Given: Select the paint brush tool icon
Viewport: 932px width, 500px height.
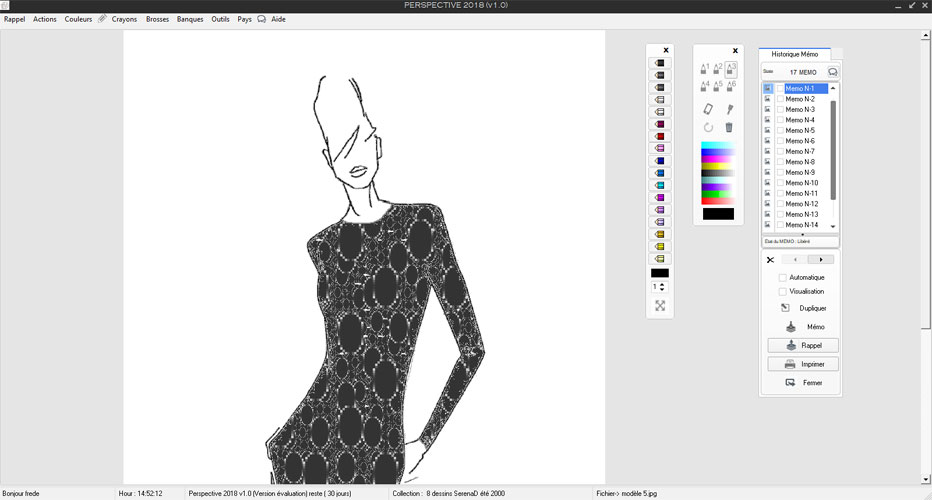Looking at the screenshot, I should [x=730, y=108].
